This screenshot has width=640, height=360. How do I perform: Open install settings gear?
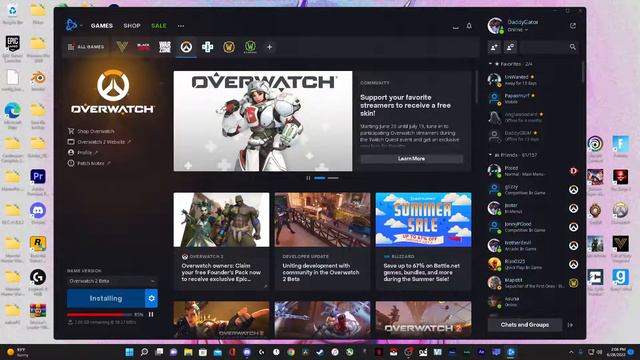[151, 298]
